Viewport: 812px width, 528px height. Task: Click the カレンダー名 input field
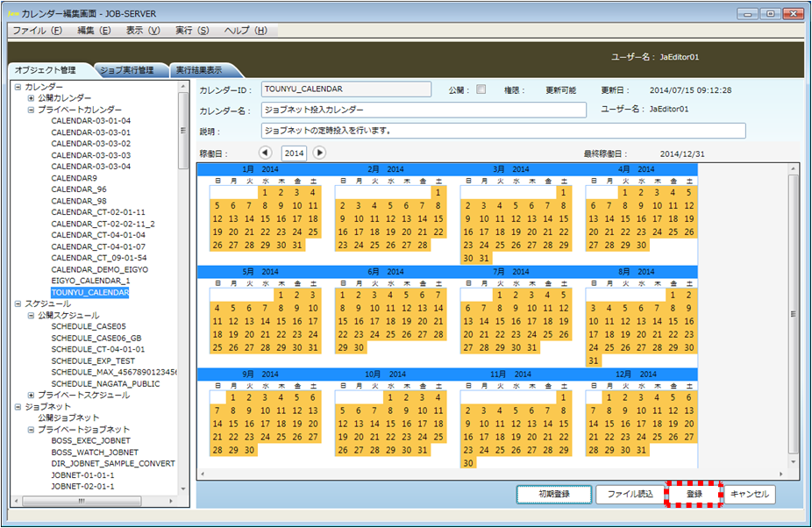[x=424, y=110]
